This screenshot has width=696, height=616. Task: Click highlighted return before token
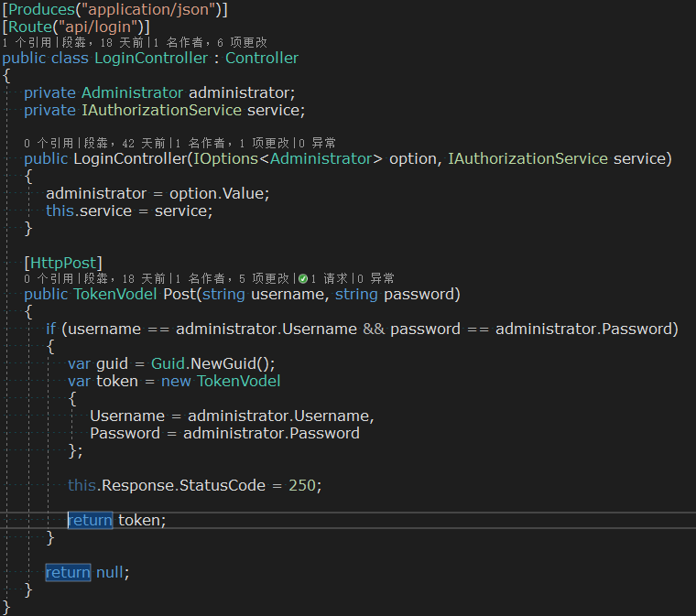(x=90, y=520)
